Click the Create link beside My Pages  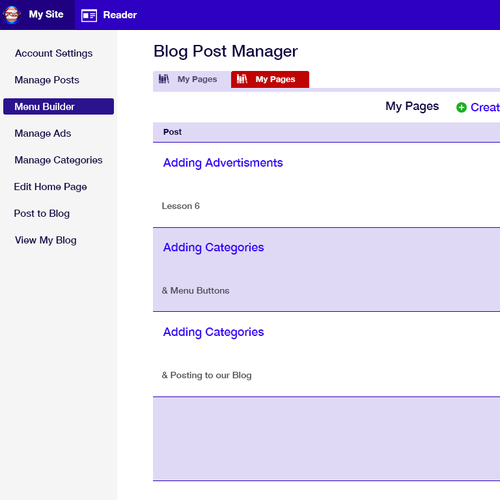point(485,107)
